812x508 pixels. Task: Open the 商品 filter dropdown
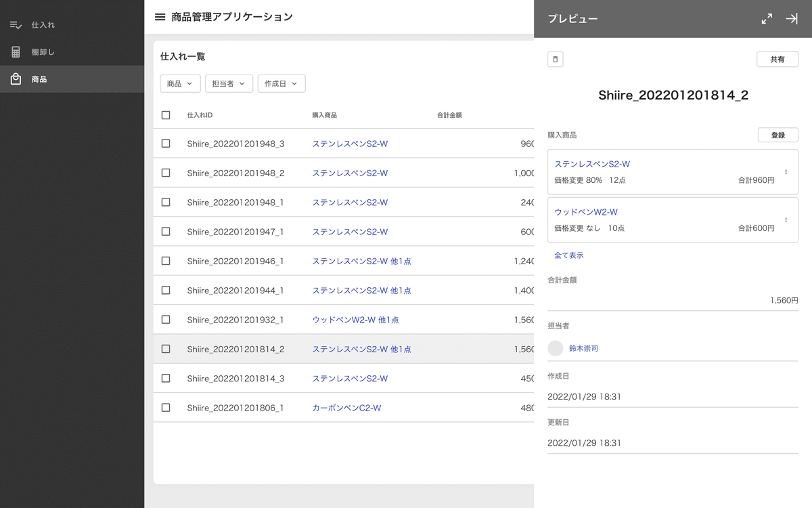tap(180, 83)
